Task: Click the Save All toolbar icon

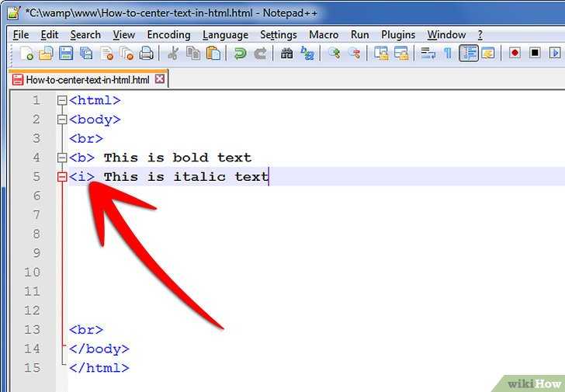Action: tap(86, 54)
